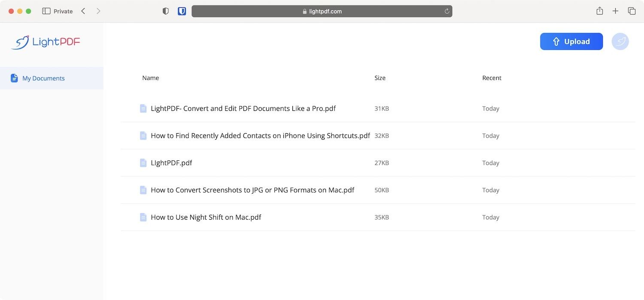Click the Size column header
Viewport: 644px width, 300px height.
pyautogui.click(x=380, y=78)
